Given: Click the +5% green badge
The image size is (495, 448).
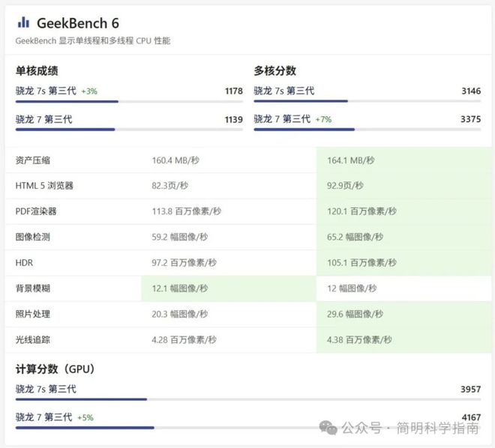Looking at the screenshot, I should 85,418.
